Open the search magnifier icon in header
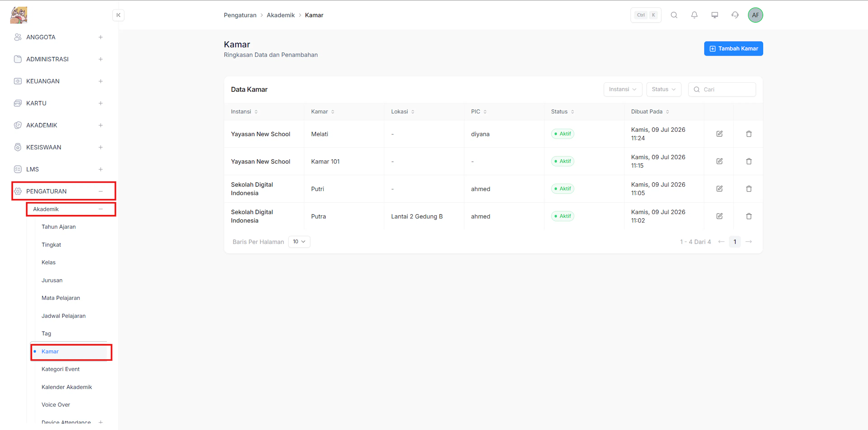 pyautogui.click(x=674, y=15)
